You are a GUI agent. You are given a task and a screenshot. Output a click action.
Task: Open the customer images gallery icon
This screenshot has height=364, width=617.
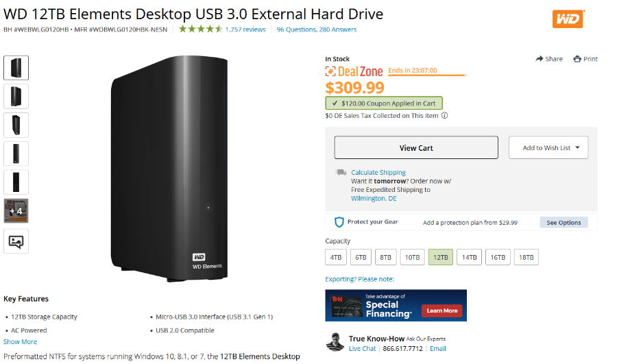click(16, 241)
